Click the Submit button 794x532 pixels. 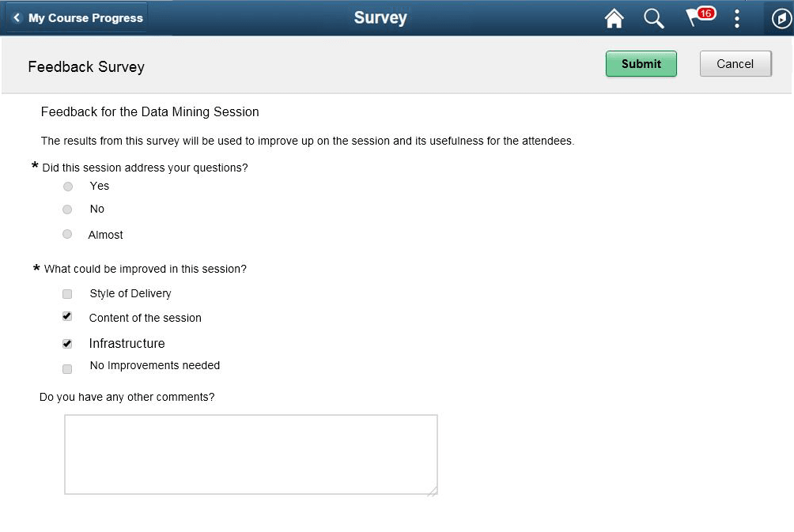point(641,63)
